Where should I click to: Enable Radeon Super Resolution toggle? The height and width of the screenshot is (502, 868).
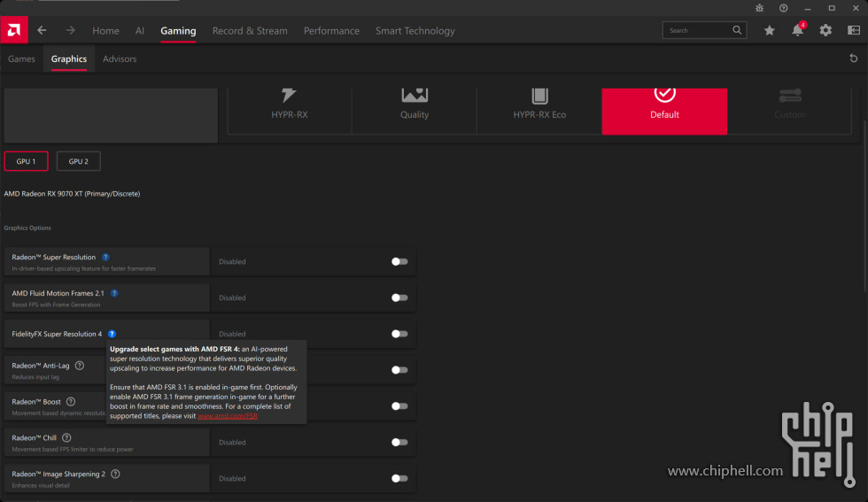point(399,262)
